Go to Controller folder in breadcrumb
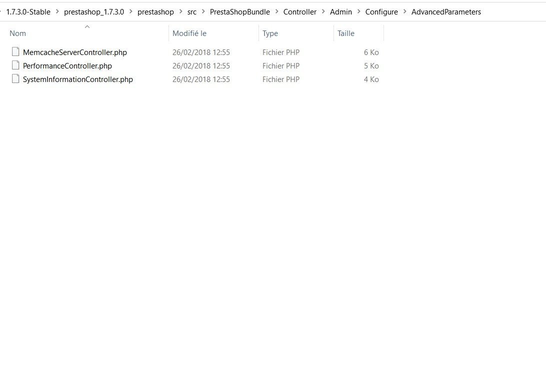Screen dimensions: 546x392 (300, 12)
